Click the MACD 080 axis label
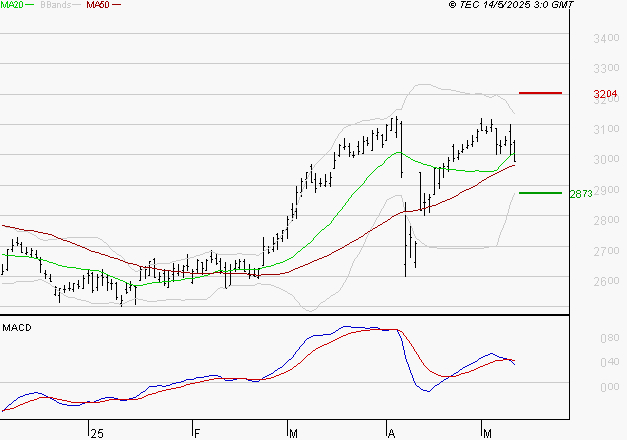The width and height of the screenshot is (627, 440). pos(610,338)
